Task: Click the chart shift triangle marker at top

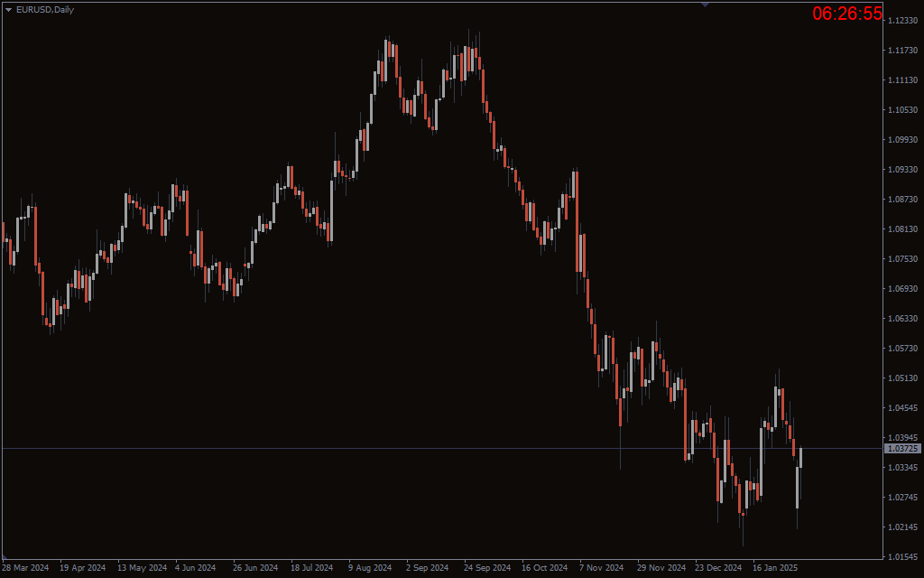Action: (x=705, y=5)
